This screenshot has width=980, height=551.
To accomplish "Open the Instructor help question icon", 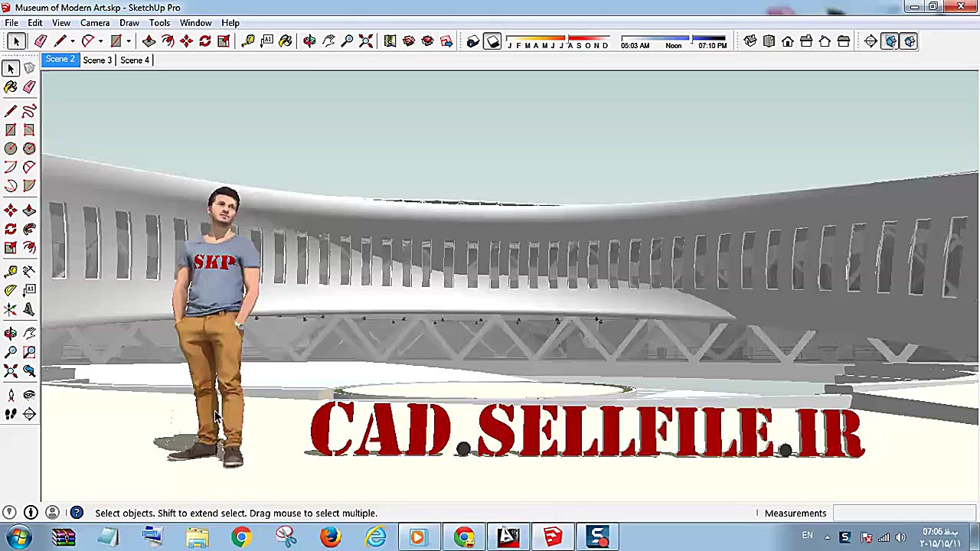I will pyautogui.click(x=77, y=513).
